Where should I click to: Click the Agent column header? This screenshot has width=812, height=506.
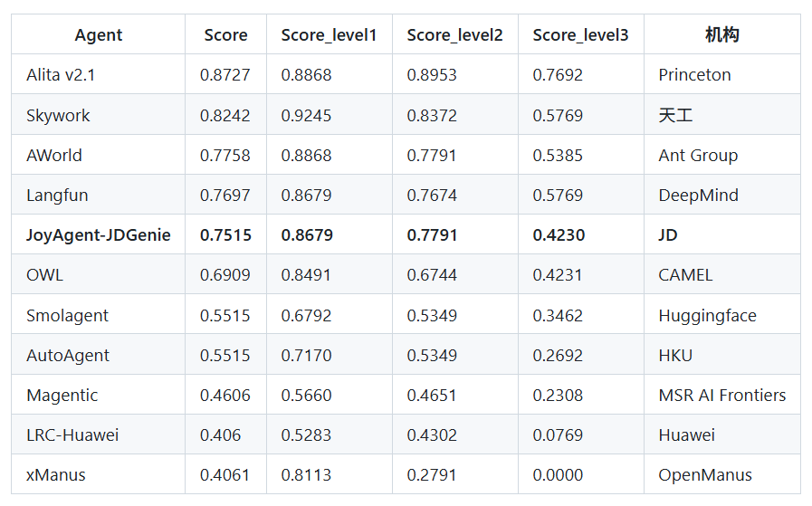point(99,34)
